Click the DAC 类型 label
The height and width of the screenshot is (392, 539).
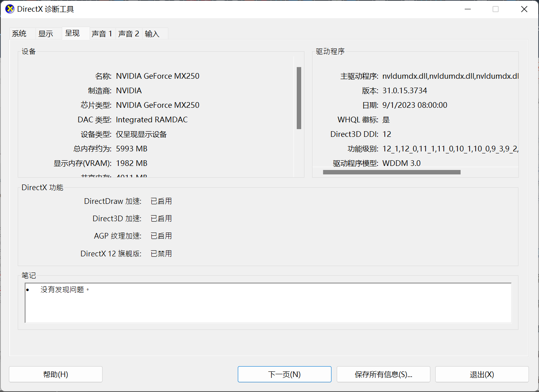(94, 119)
